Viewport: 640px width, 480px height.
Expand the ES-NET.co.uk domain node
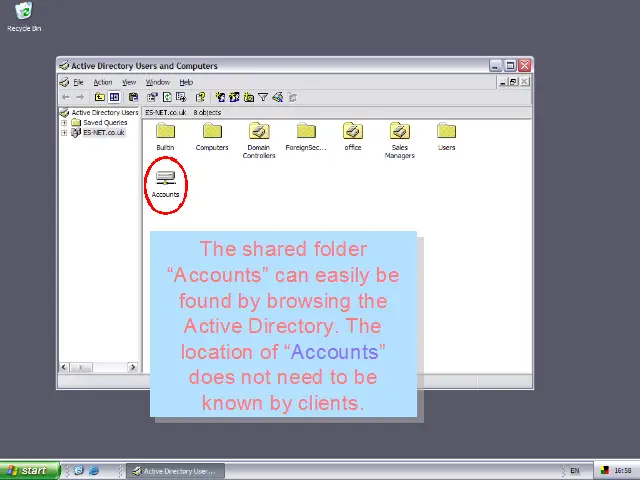point(64,133)
